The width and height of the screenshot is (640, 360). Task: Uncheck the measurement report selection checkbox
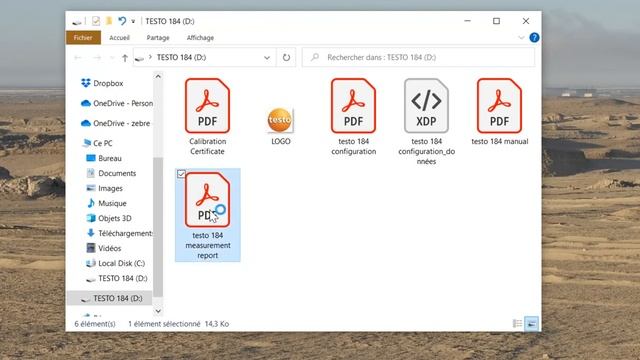[181, 174]
